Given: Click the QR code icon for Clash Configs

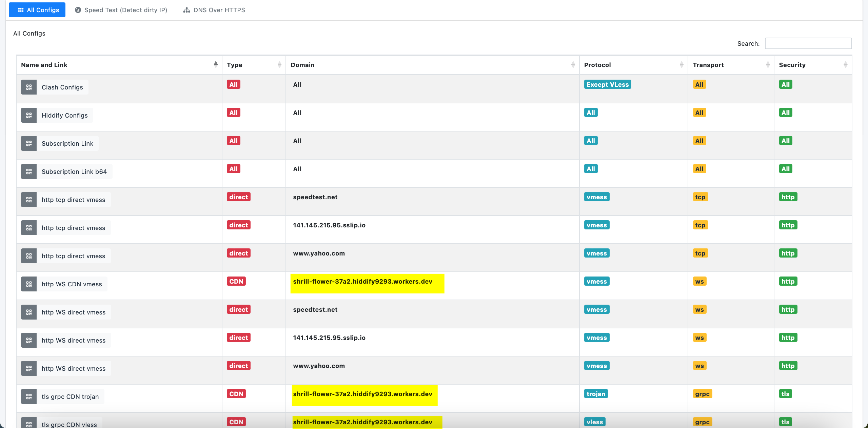Looking at the screenshot, I should click(29, 87).
